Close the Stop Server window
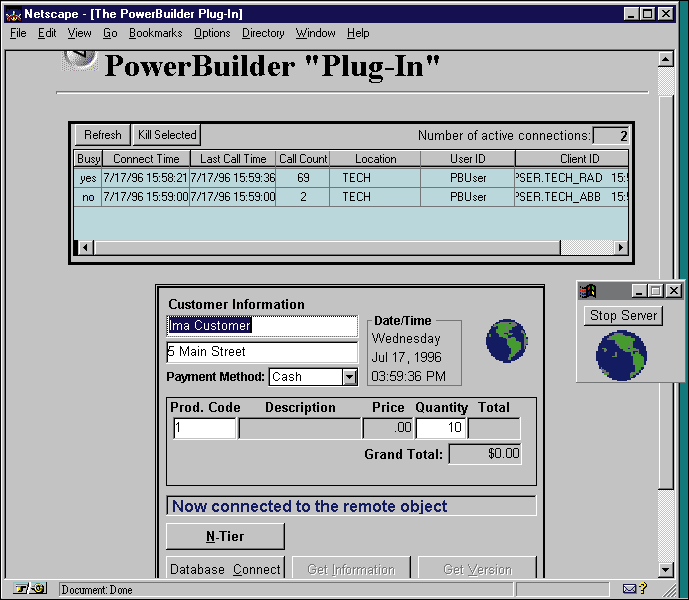689x600 pixels. (x=674, y=291)
